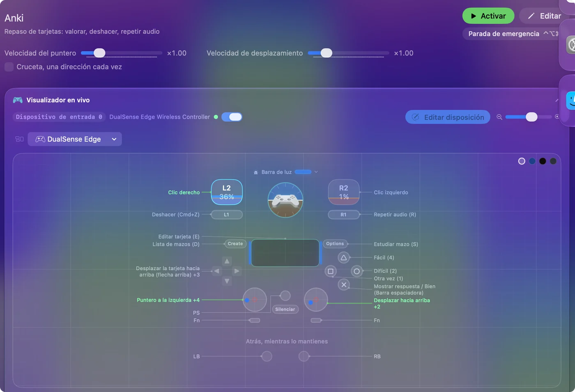Enable 'Cruceta, una dirección cada vez' checkbox

tap(9, 67)
